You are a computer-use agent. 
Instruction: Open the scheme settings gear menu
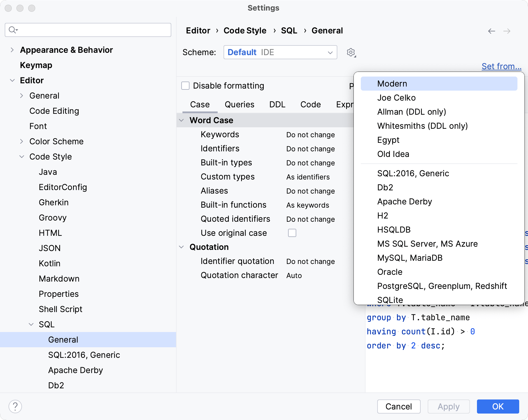[x=351, y=52]
